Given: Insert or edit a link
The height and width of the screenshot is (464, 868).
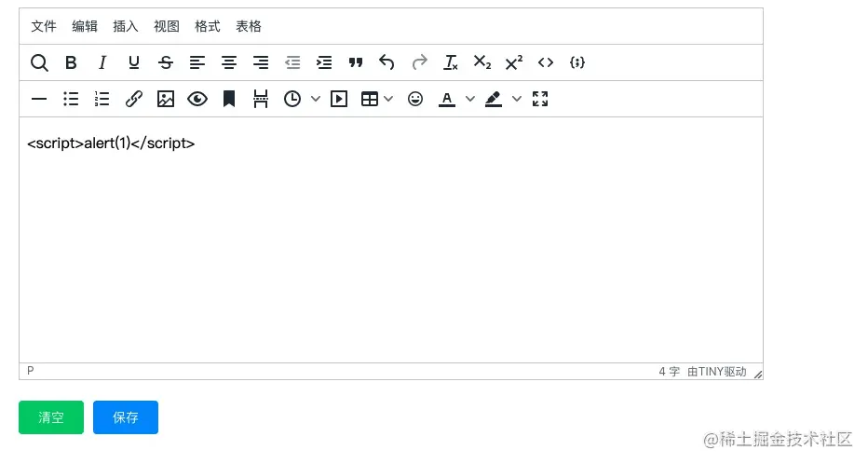Looking at the screenshot, I should coord(133,99).
